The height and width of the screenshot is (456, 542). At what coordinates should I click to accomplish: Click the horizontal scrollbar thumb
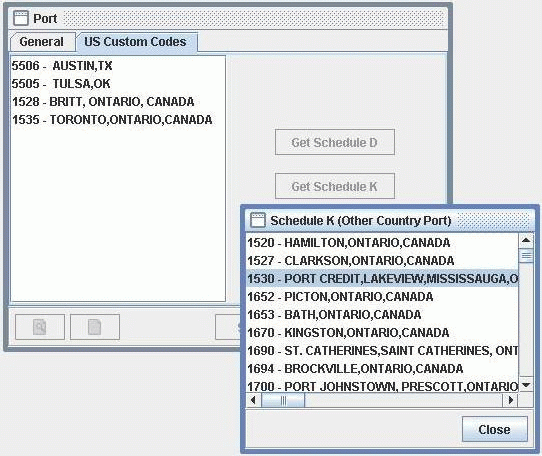tap(283, 400)
